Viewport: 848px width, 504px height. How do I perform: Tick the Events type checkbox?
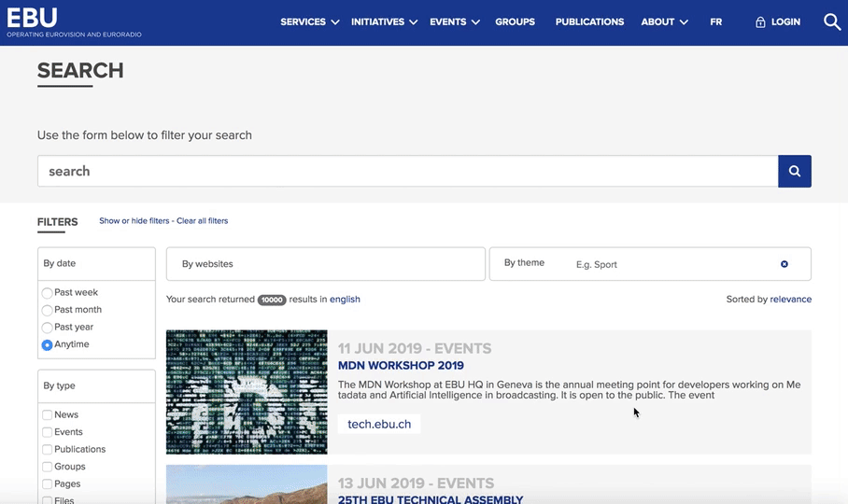click(48, 432)
